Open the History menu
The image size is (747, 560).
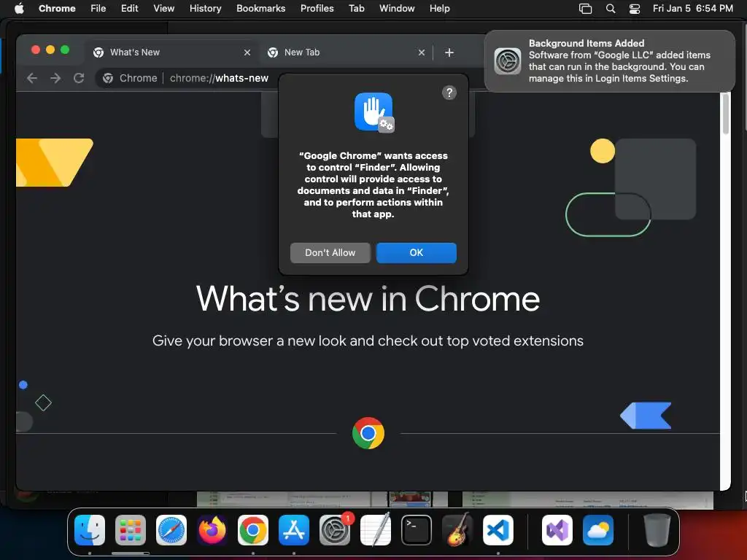205,9
